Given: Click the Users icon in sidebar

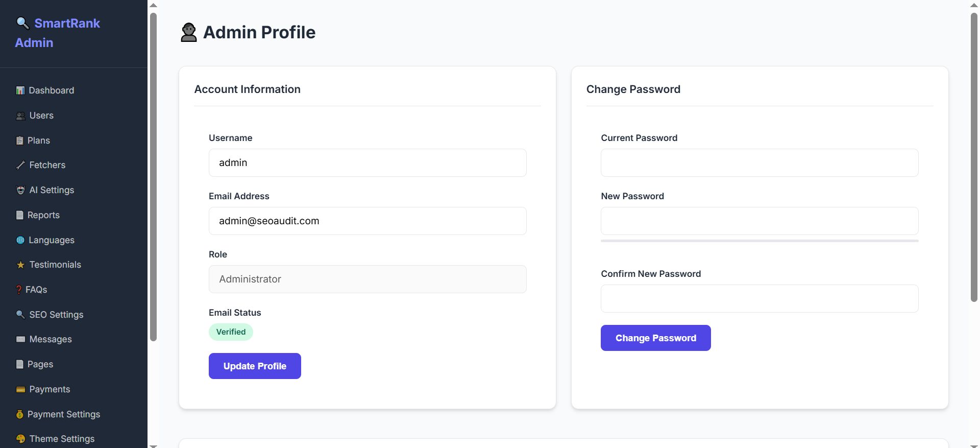Looking at the screenshot, I should click(x=20, y=116).
